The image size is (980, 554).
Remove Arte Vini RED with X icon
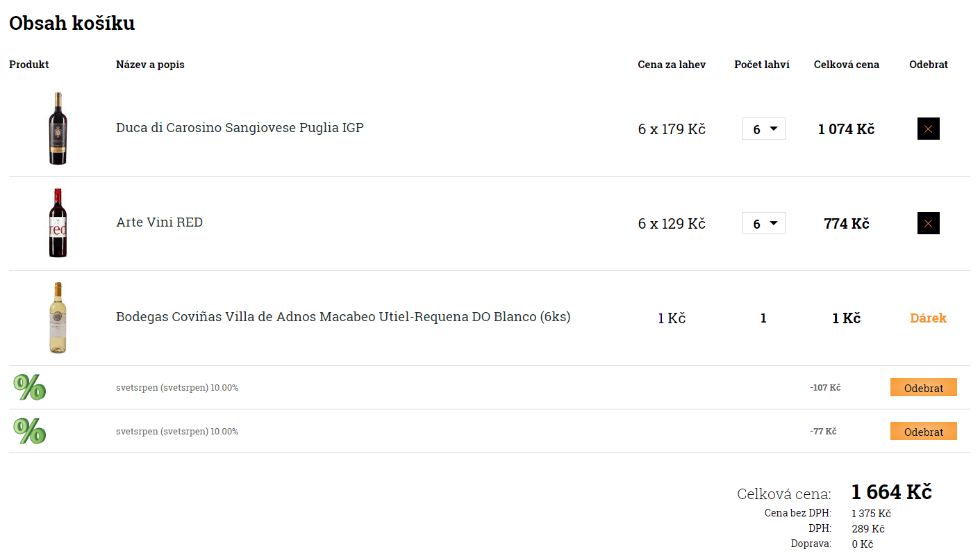pyautogui.click(x=928, y=223)
